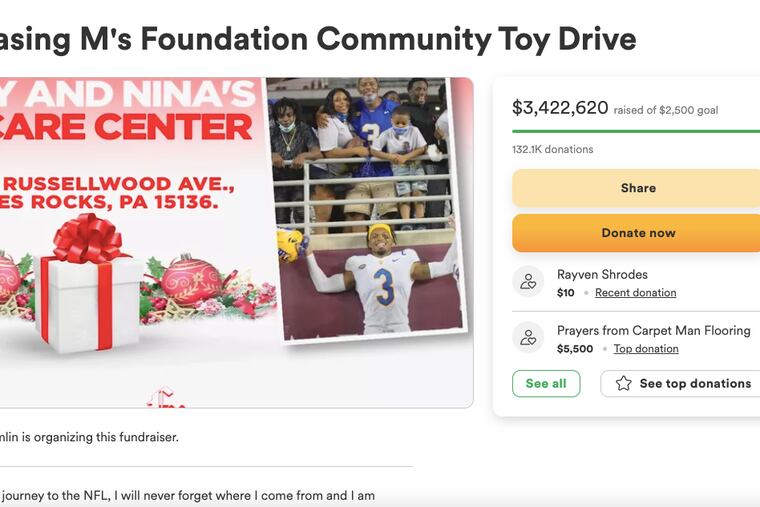Image resolution: width=760 pixels, height=507 pixels.
Task: Select the football player number 3 photo
Action: coord(380,285)
